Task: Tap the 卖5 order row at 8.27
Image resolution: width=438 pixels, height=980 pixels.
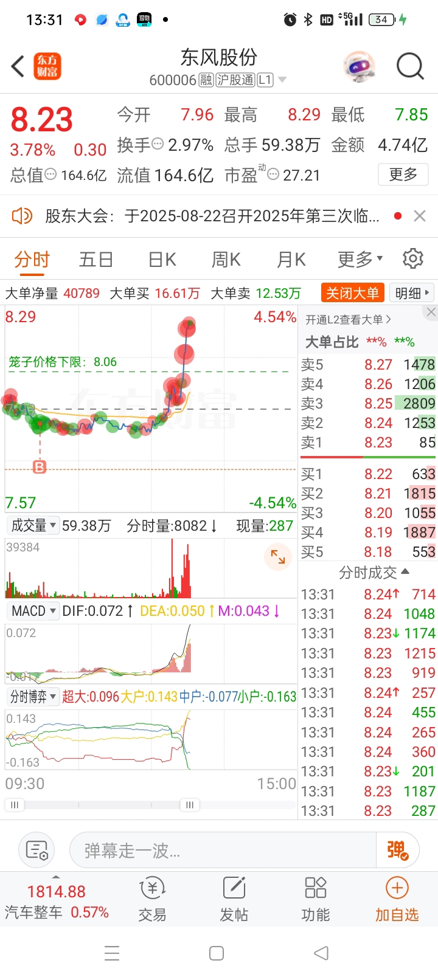Action: pyautogui.click(x=368, y=364)
